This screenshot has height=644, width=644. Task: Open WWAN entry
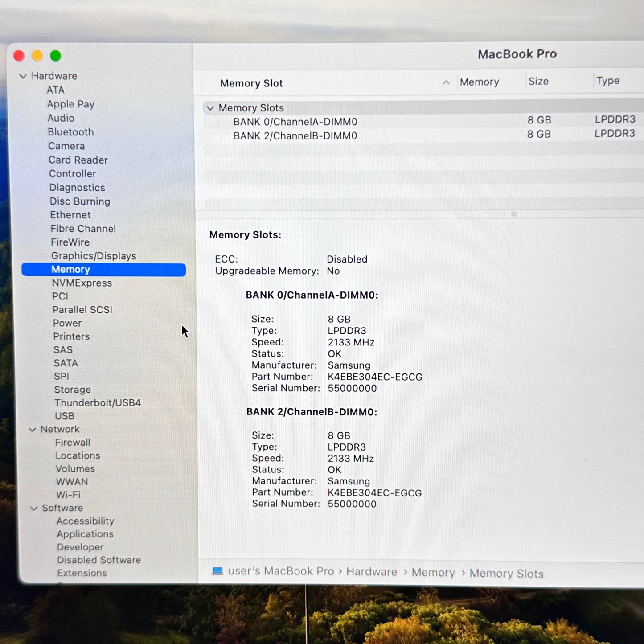[x=72, y=482]
